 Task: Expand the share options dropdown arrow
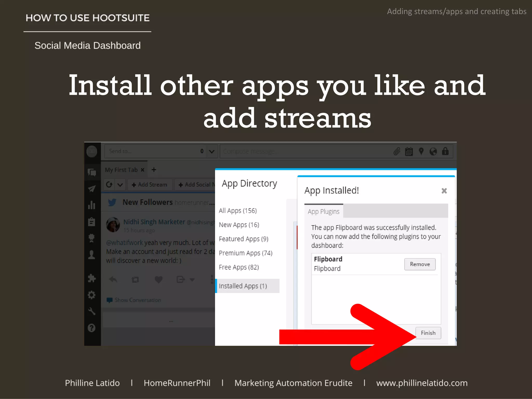coord(192,280)
